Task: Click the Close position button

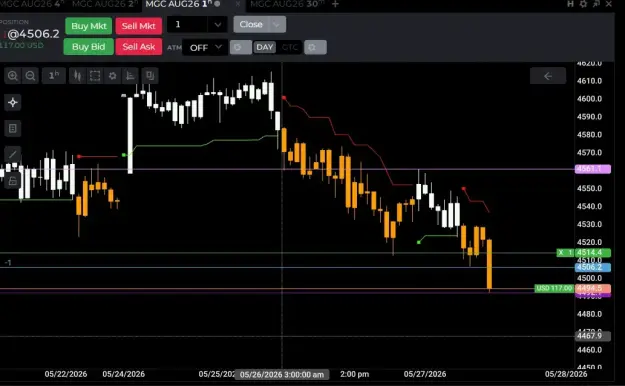Action: (x=251, y=24)
